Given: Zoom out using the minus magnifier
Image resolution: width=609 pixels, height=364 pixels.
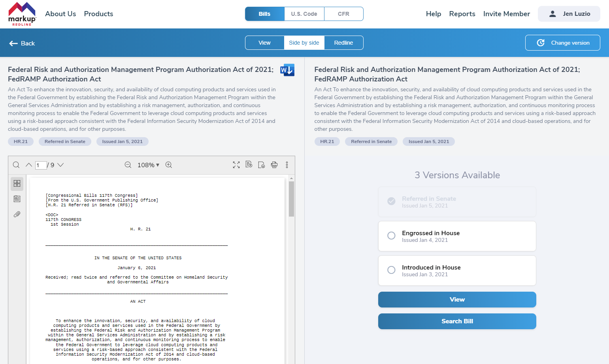Looking at the screenshot, I should 128,165.
